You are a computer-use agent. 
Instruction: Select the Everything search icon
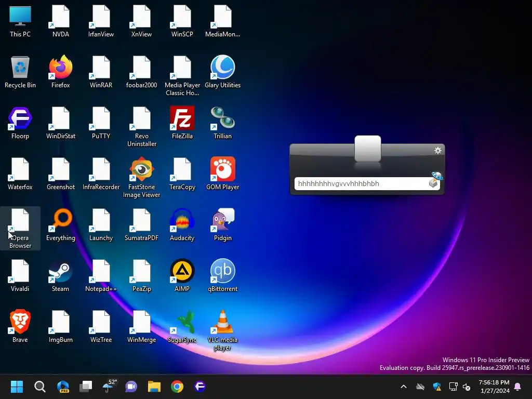61,224
